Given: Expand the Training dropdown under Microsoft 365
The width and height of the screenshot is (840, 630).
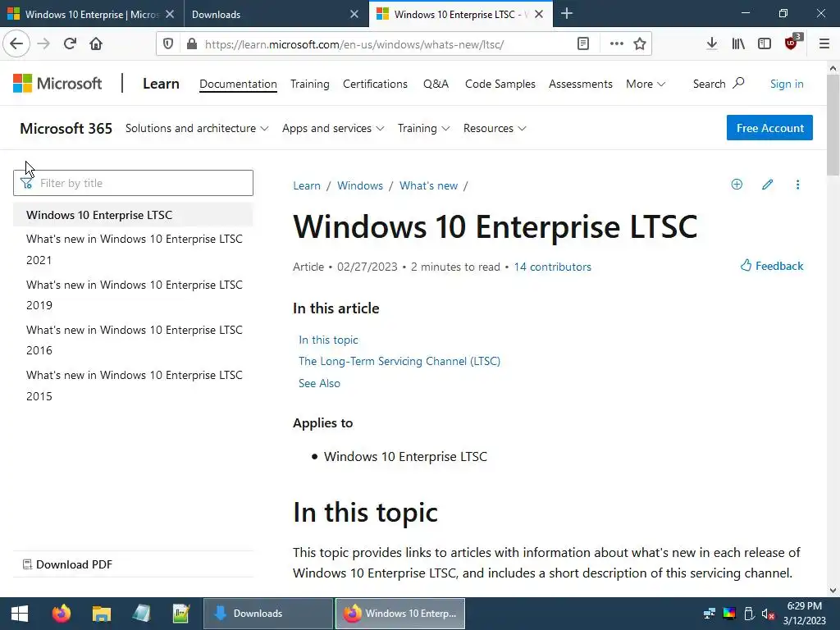Looking at the screenshot, I should pos(423,129).
